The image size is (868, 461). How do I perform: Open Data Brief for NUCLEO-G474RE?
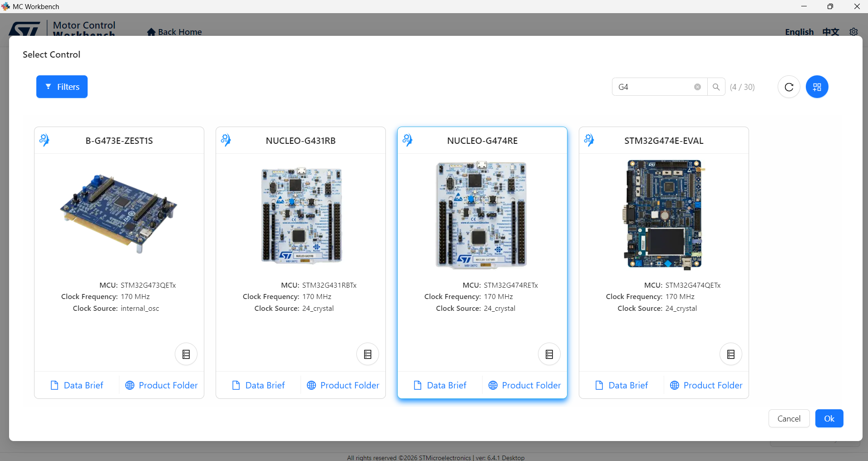[x=440, y=385]
